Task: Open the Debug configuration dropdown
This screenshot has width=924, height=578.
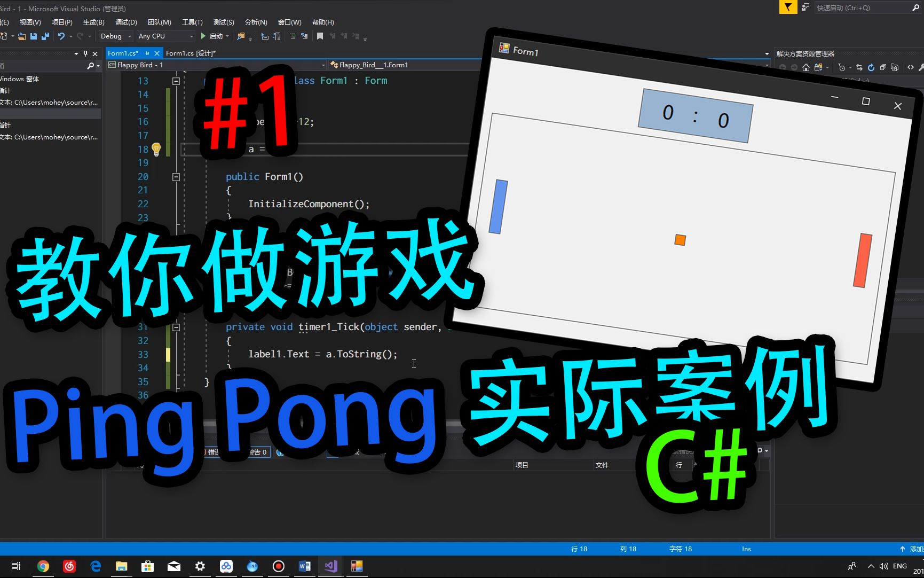Action: pyautogui.click(x=115, y=36)
